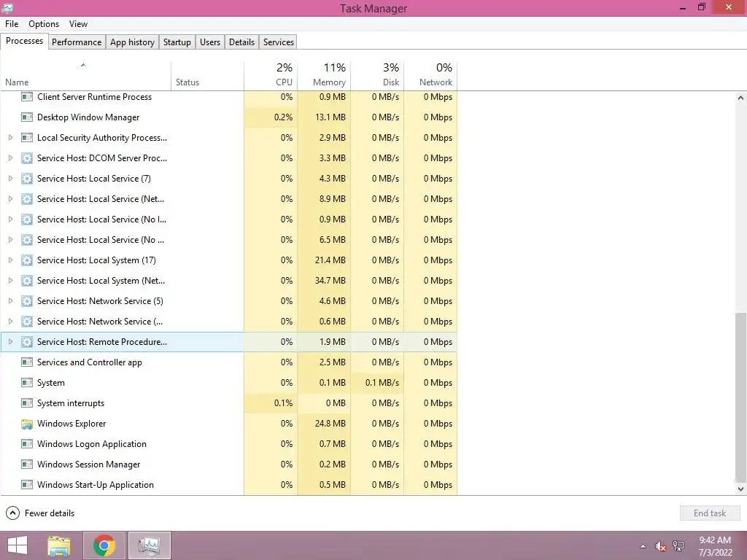Expand Service Host: Local Service (Net... row
Screen dimensions: 747x560
click(x=10, y=199)
